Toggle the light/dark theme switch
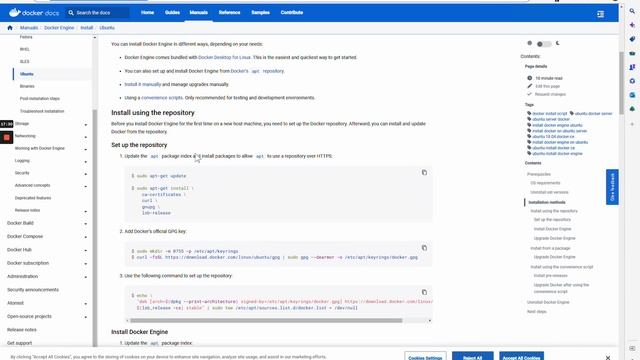 [x=544, y=44]
